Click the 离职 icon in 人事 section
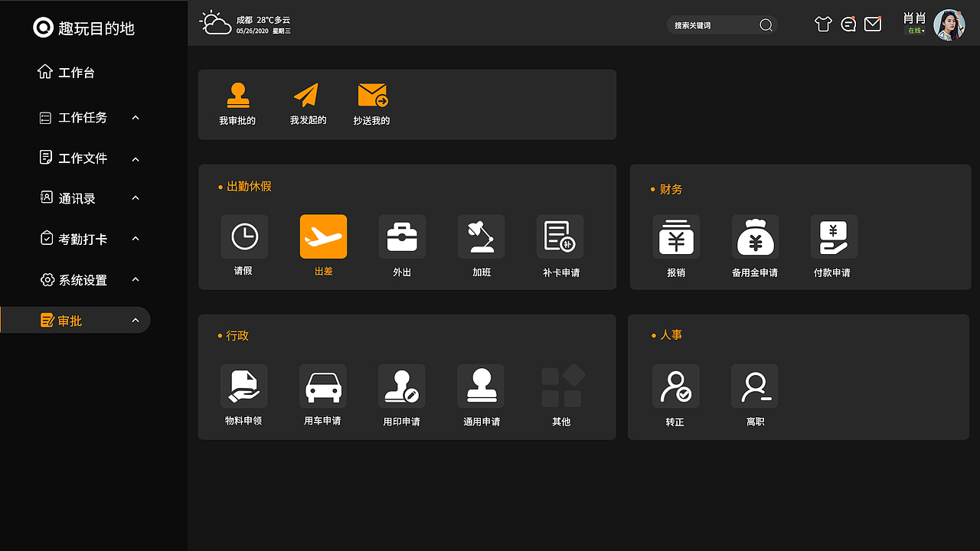Viewport: 980px width, 551px height. 755,386
